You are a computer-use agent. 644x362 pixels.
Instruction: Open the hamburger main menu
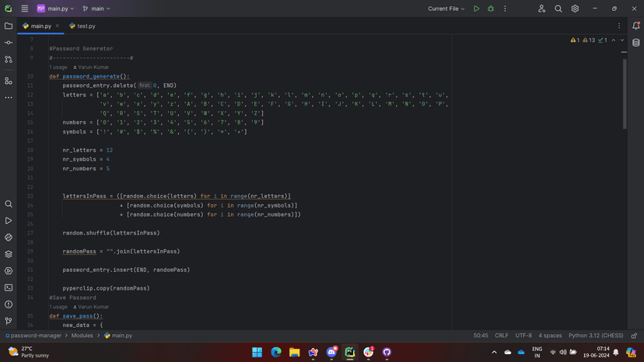[24, 9]
